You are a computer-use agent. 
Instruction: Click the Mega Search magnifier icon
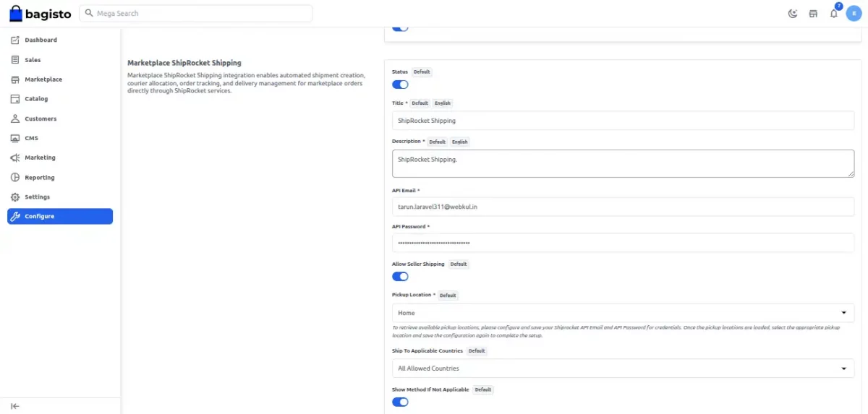point(90,13)
